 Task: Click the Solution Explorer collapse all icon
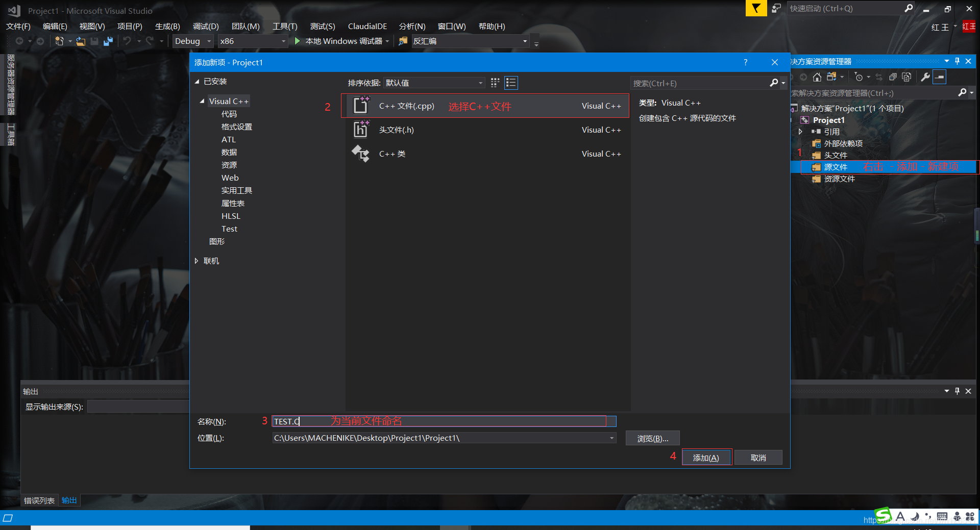click(893, 77)
